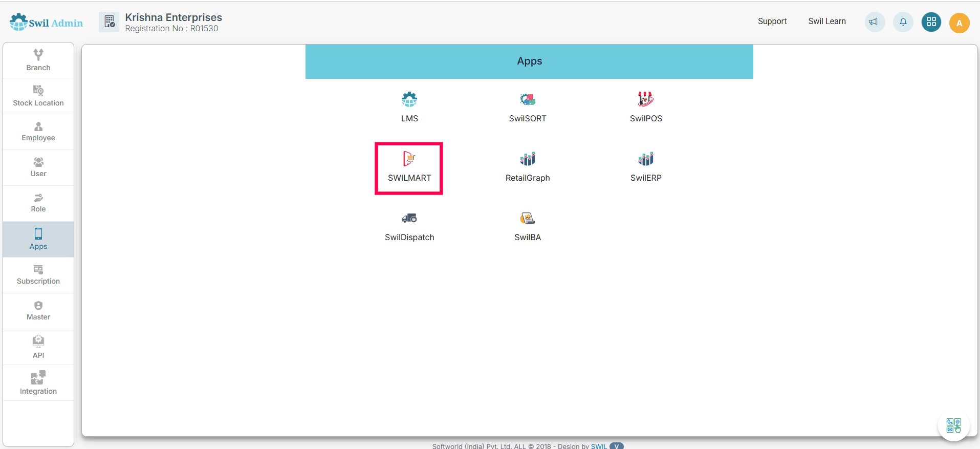Launch the SwilDispatch truck icon
The height and width of the screenshot is (449, 980).
pos(409,218)
